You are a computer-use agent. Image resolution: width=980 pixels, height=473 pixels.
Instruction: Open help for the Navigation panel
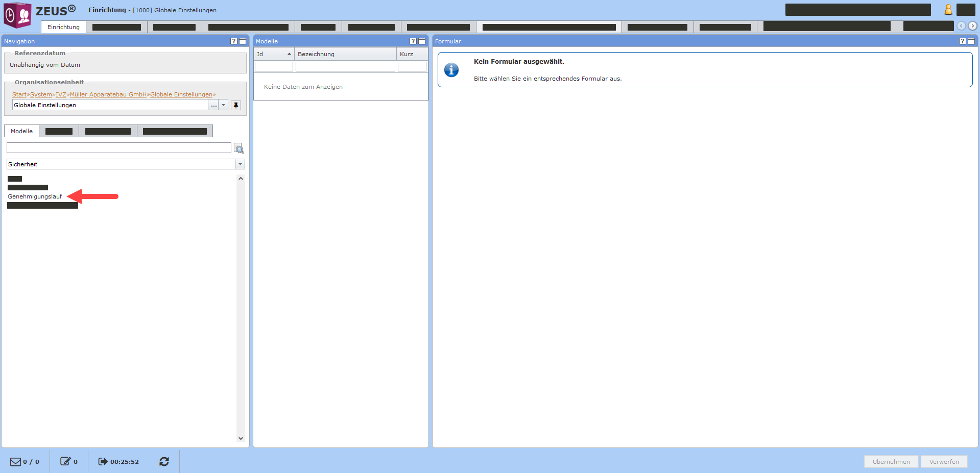tap(234, 41)
